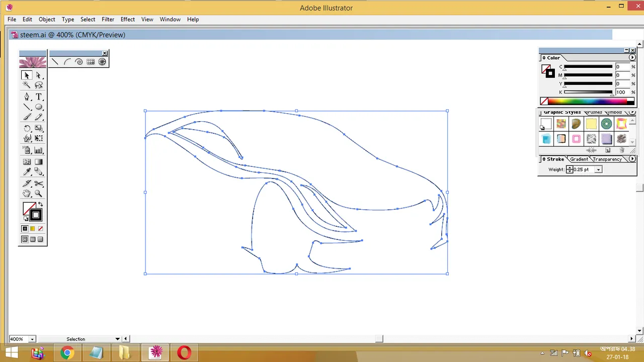Switch to the Symbols tab

tap(614, 113)
